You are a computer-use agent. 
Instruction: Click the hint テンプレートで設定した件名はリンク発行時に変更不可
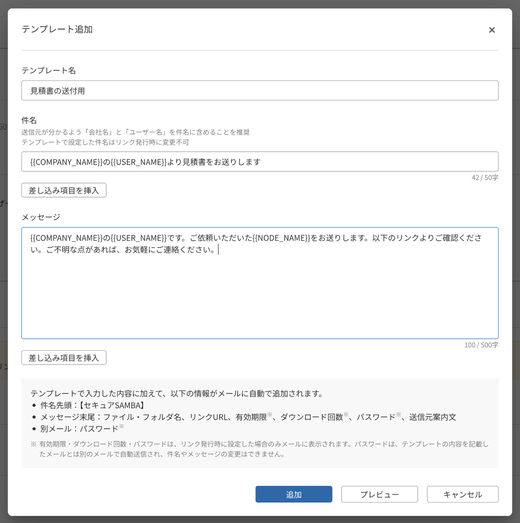(x=105, y=142)
